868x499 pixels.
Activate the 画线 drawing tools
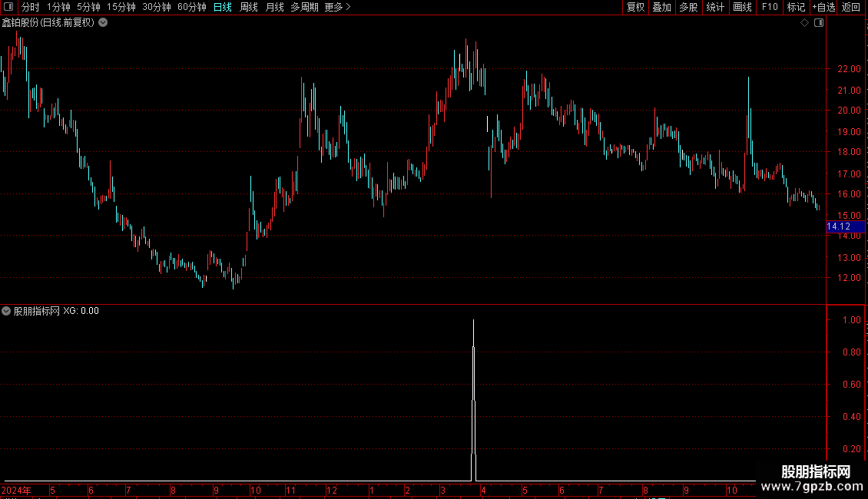pyautogui.click(x=742, y=7)
